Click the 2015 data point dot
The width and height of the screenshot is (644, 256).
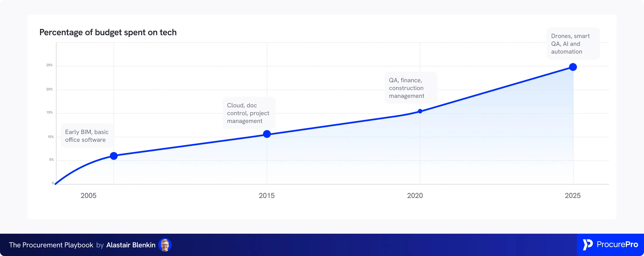[x=267, y=134]
